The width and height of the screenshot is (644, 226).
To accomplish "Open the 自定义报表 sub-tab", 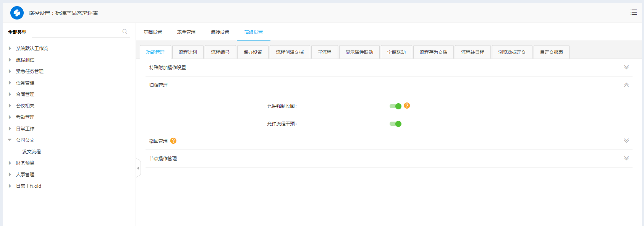I will (x=551, y=52).
